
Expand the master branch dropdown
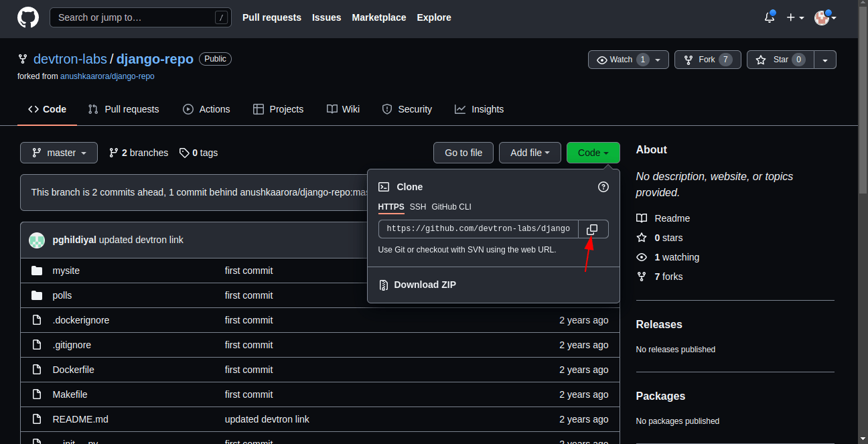tap(59, 153)
